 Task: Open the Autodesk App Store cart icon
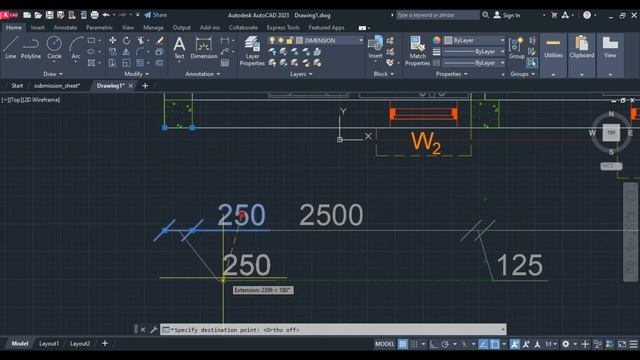554,15
